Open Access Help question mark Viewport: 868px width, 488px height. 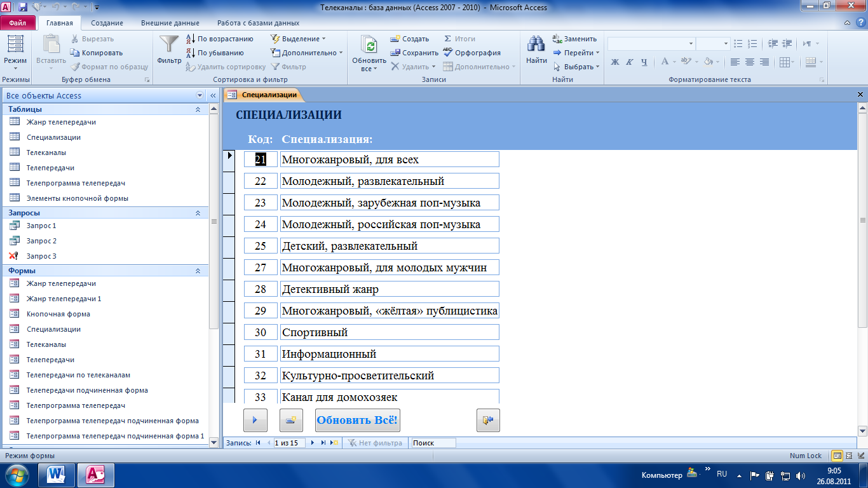[x=862, y=23]
